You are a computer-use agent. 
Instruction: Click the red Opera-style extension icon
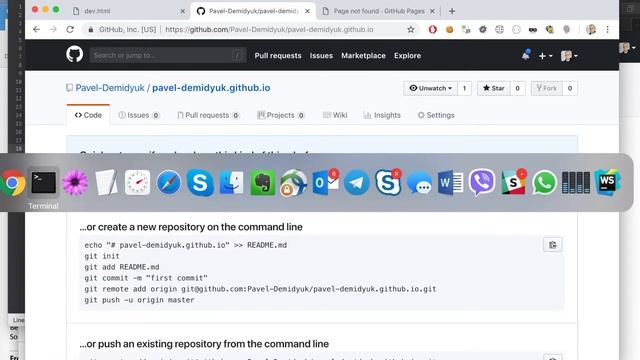point(433,29)
